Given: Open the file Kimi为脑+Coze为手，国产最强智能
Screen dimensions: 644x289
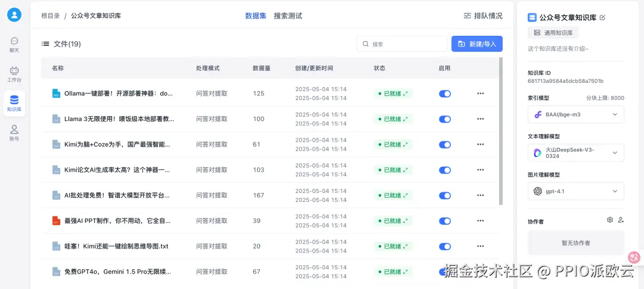Looking at the screenshot, I should tap(117, 144).
